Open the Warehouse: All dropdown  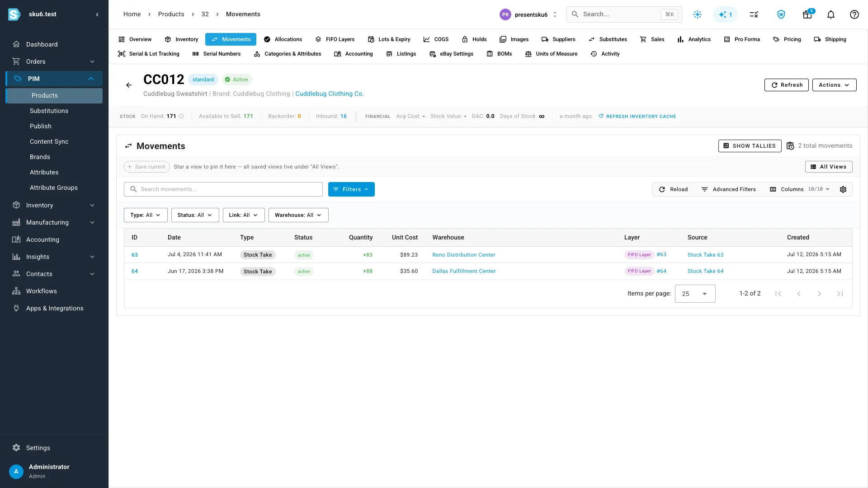click(x=298, y=215)
